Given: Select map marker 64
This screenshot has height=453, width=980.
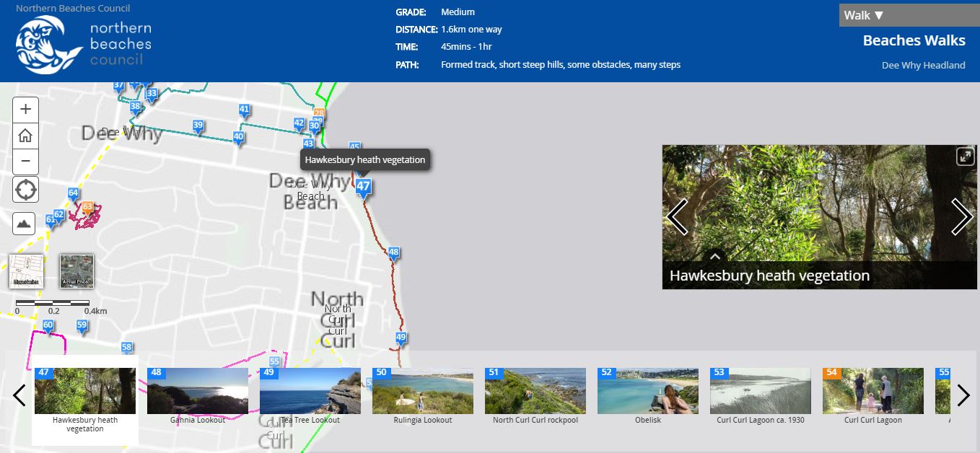Looking at the screenshot, I should click(x=73, y=194).
